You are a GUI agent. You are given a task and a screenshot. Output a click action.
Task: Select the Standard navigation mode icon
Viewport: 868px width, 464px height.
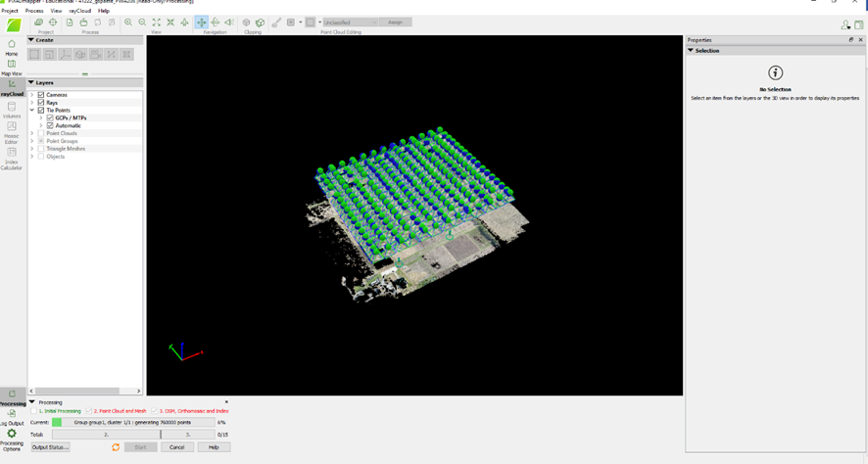click(x=202, y=23)
